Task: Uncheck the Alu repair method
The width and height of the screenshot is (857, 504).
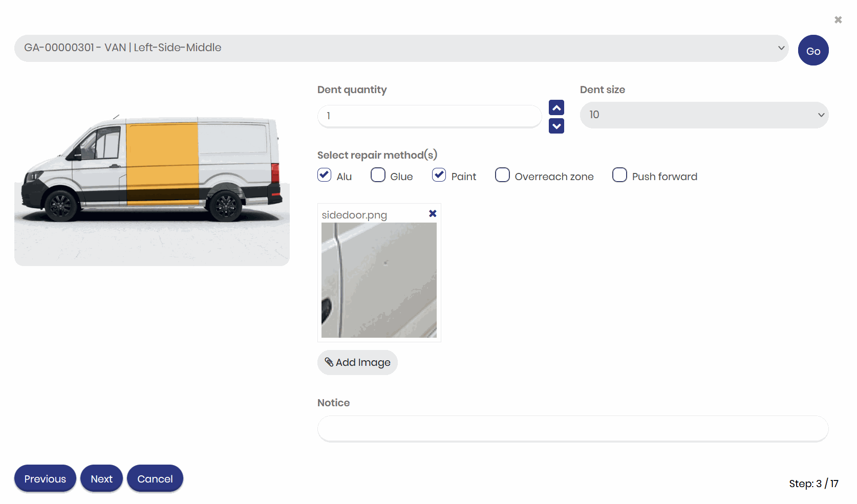Action: pyautogui.click(x=325, y=175)
